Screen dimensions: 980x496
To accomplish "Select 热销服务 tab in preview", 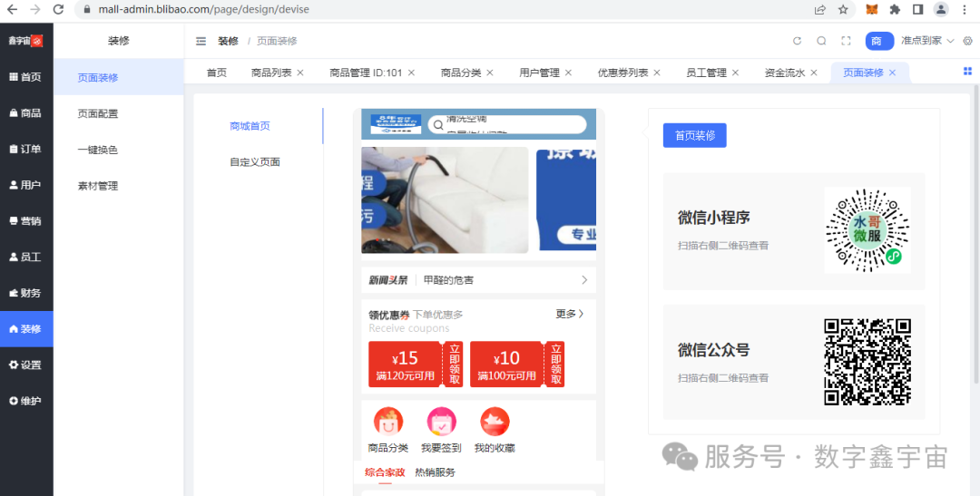I will click(x=435, y=472).
